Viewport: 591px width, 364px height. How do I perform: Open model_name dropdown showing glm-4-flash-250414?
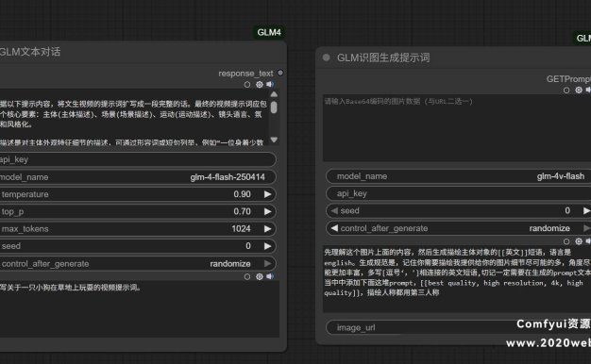(x=137, y=177)
